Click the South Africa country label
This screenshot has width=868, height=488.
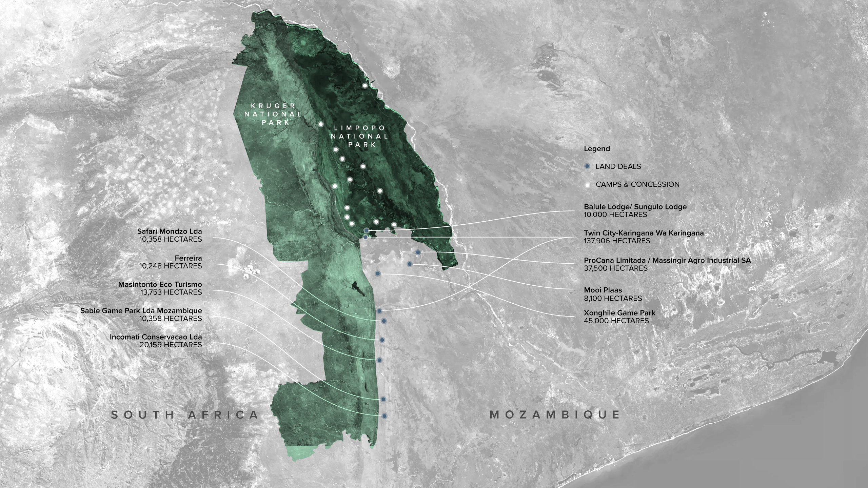click(x=185, y=415)
